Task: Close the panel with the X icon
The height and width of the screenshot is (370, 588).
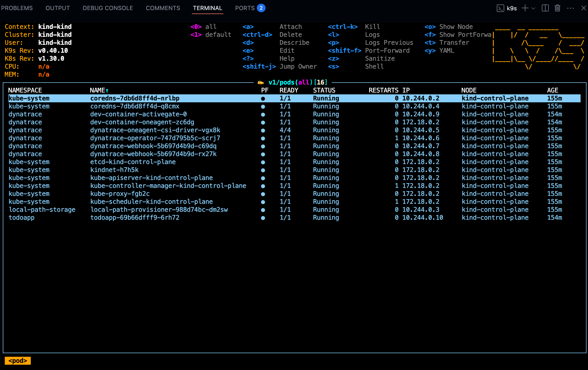Action: (583, 8)
